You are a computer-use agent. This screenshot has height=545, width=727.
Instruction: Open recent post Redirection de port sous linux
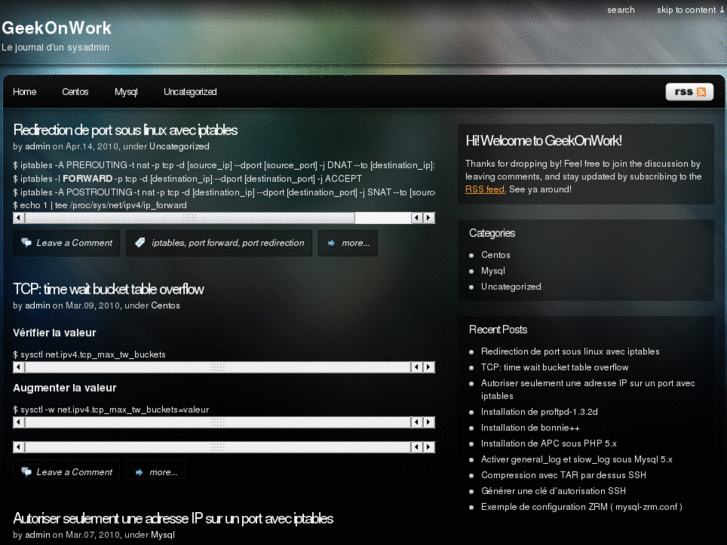[x=570, y=352]
